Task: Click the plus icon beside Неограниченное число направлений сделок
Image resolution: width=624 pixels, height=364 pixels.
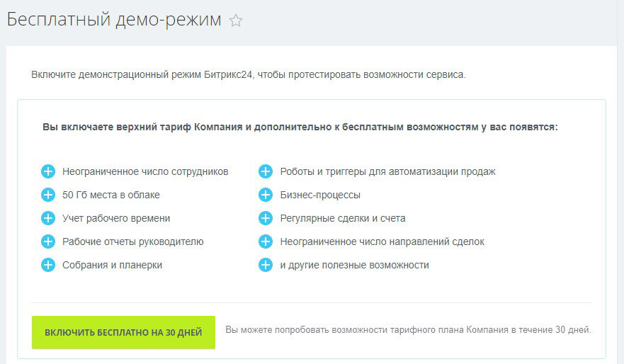Action: coord(266,241)
